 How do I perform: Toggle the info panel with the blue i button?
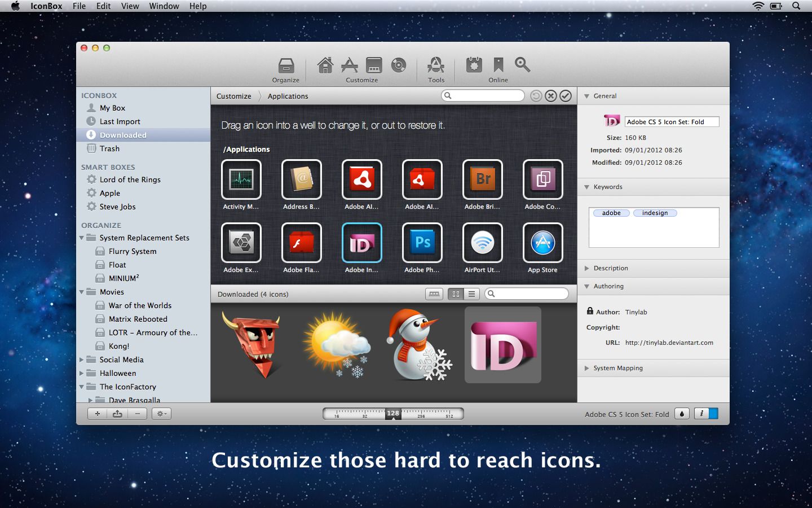(x=701, y=413)
